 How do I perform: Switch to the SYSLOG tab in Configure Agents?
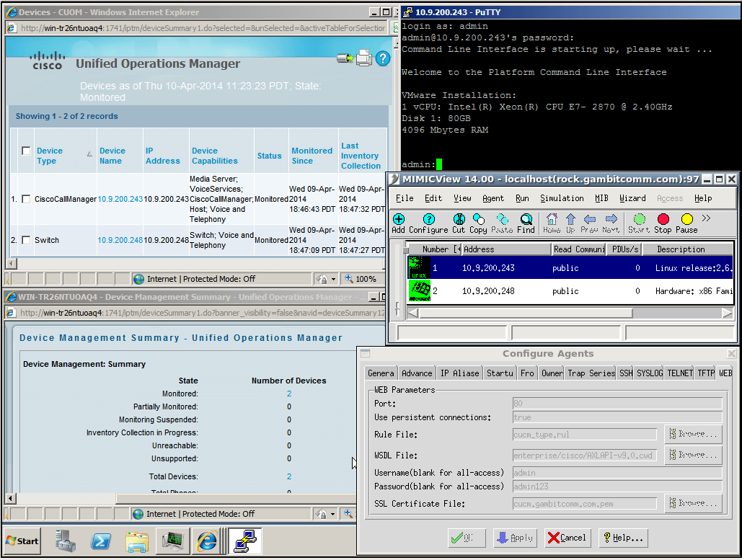(649, 373)
